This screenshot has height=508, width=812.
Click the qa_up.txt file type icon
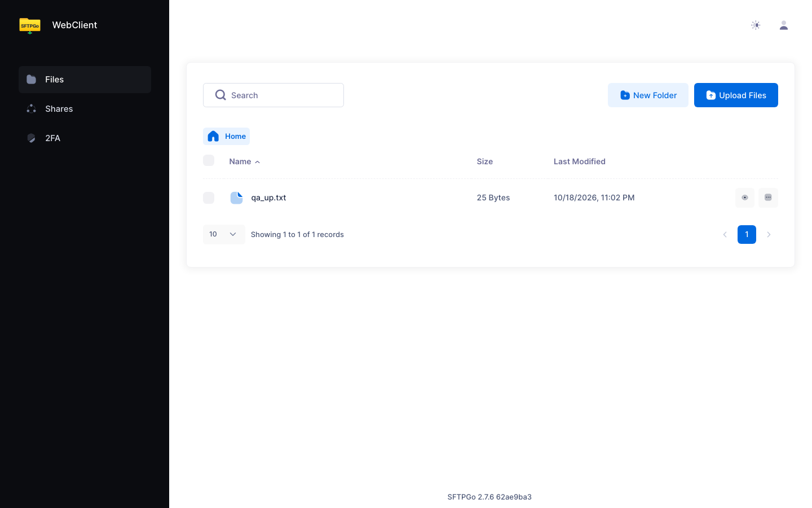click(x=237, y=198)
